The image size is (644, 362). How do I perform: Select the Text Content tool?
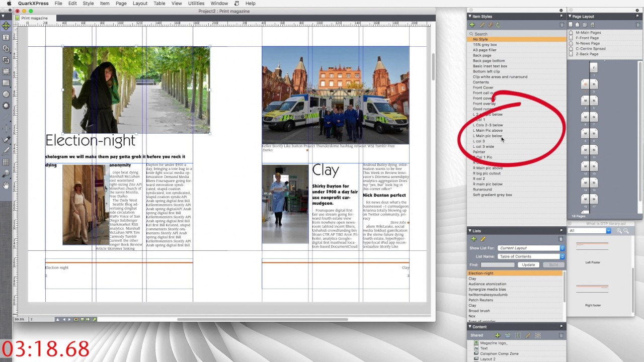click(x=6, y=37)
